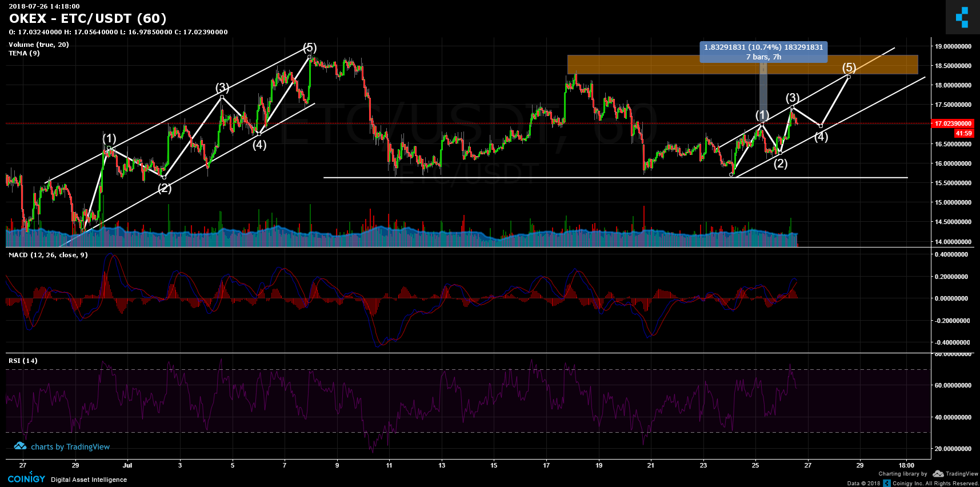
Task: Select wave label (5) at the July 8 peak
Action: click(310, 47)
